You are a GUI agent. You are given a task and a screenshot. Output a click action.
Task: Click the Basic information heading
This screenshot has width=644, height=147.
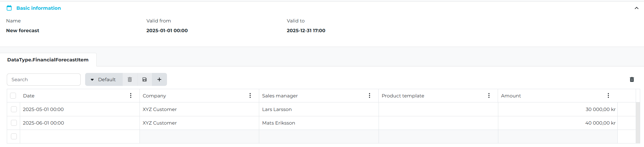39,8
